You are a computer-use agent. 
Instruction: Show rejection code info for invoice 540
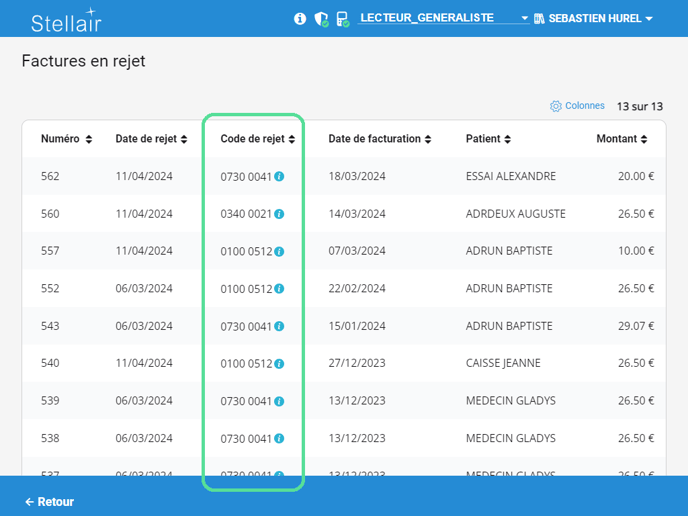pos(279,364)
